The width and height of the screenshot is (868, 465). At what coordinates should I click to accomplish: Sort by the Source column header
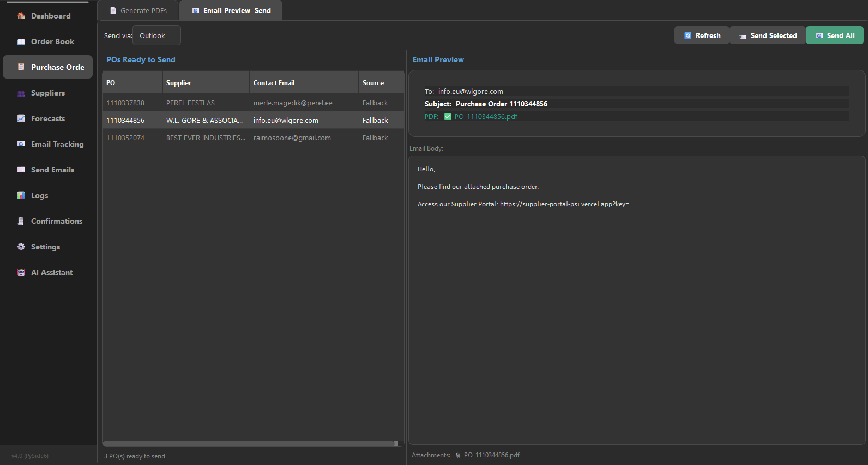(381, 82)
